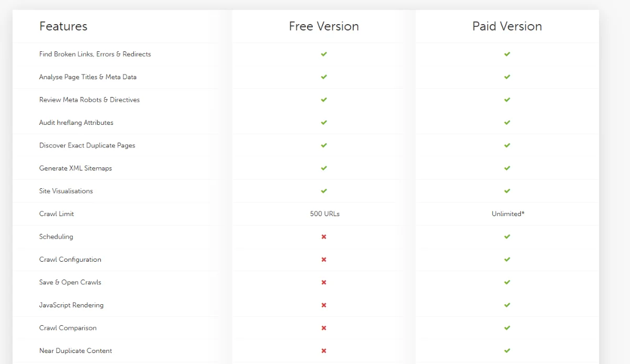Screen dimensions: 630x364
Task: Click Paid Version checkmark for Review Meta Robots
Action: 507,100
